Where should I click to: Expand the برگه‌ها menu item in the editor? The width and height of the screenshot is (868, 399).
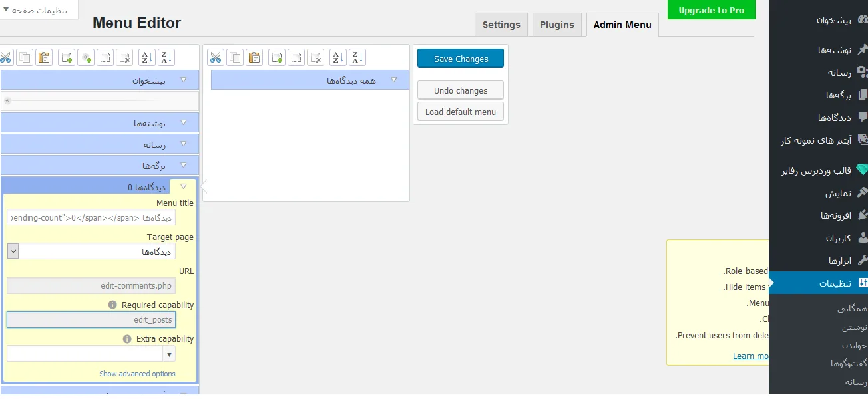[x=184, y=165]
